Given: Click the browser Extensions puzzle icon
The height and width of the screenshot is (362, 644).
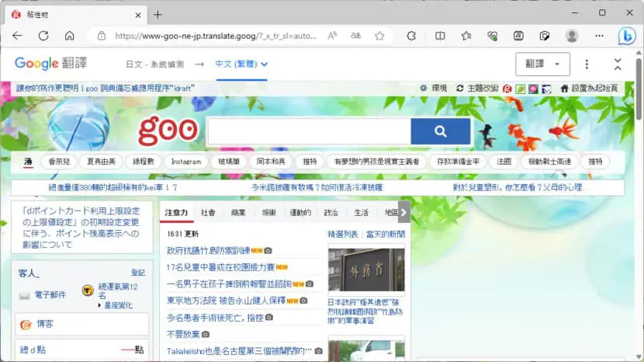Looking at the screenshot, I should coord(411,37).
